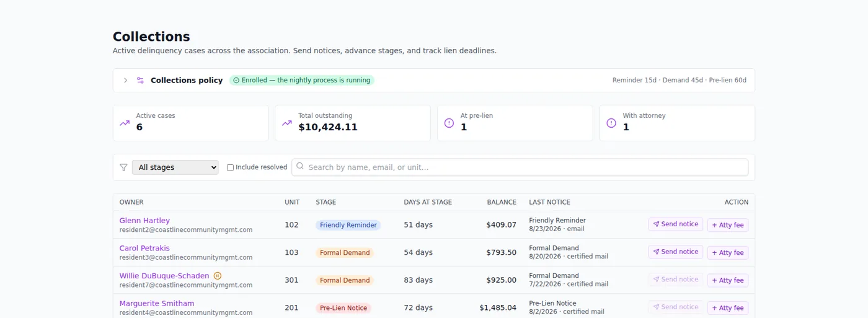Expand the Collections policy chevron
The image size is (868, 318).
coord(125,81)
